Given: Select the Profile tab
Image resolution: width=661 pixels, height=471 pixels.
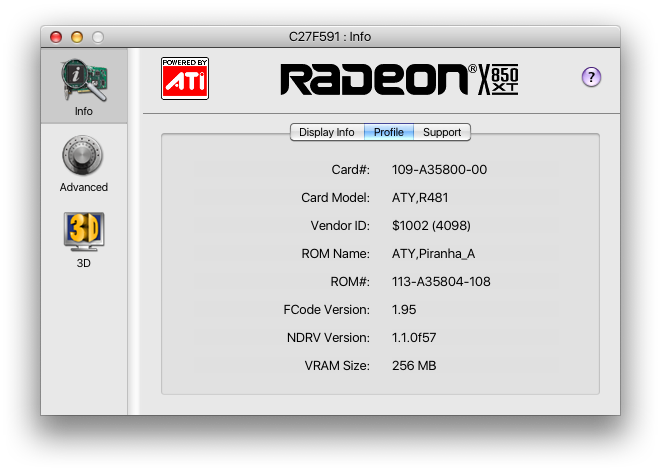Looking at the screenshot, I should click(389, 132).
